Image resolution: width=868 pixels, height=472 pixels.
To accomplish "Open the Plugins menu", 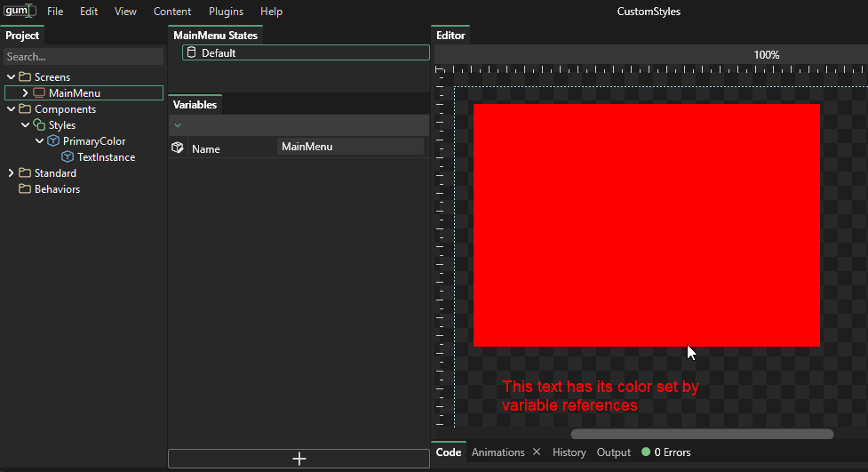I will click(x=226, y=12).
